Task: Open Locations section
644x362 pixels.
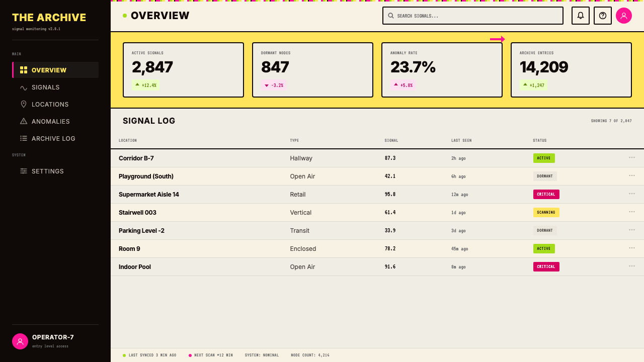Action: (x=55, y=104)
